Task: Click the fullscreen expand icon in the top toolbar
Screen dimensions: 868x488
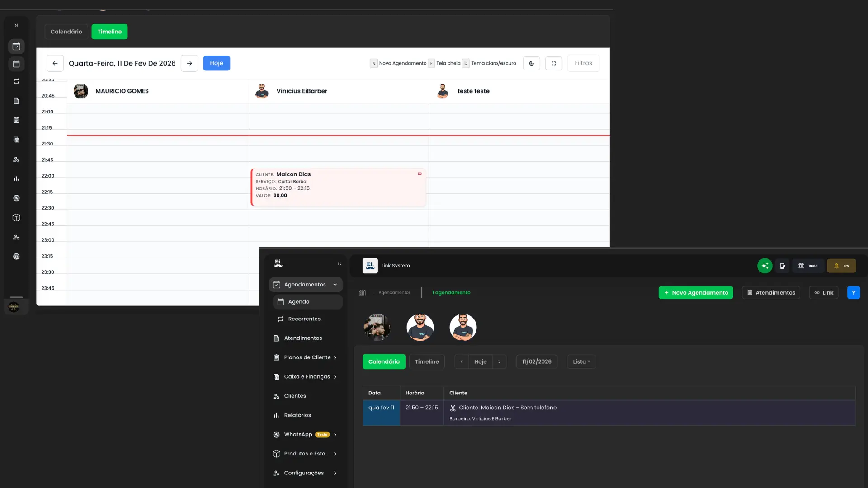Action: tap(554, 63)
